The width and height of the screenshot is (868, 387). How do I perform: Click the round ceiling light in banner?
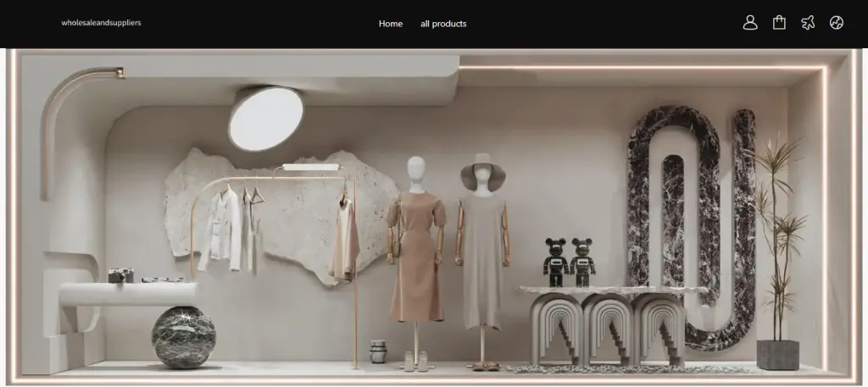coord(265,119)
